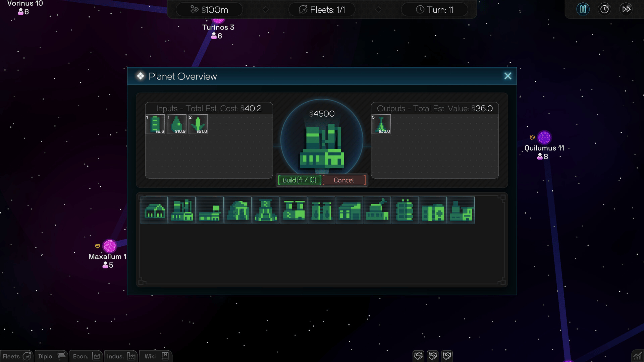
Task: Select the warehouse garage building icon
Action: pyautogui.click(x=350, y=210)
